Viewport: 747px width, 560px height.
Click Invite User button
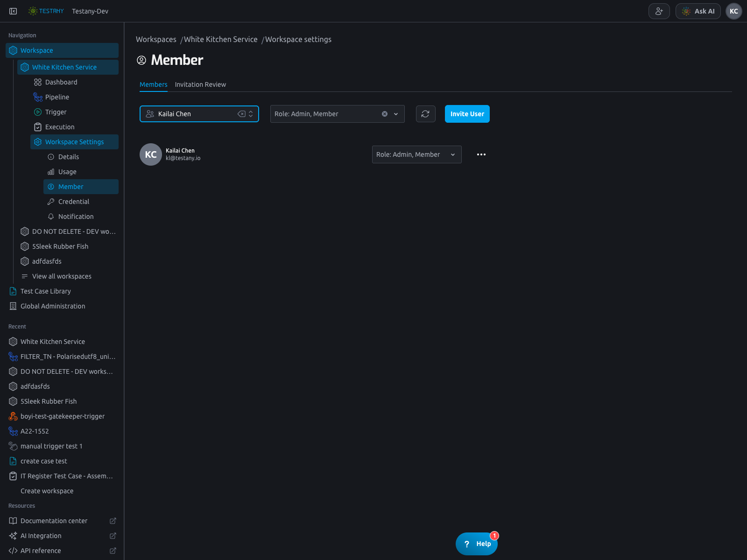[x=467, y=114]
